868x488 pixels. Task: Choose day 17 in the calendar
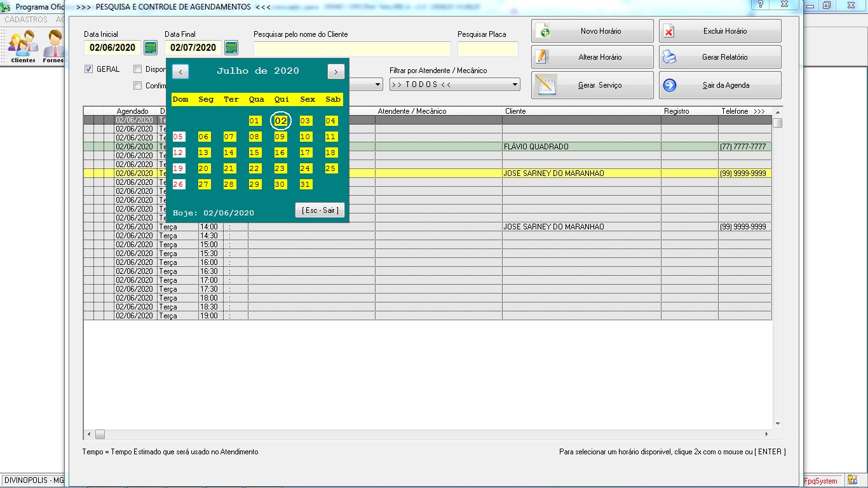point(306,152)
